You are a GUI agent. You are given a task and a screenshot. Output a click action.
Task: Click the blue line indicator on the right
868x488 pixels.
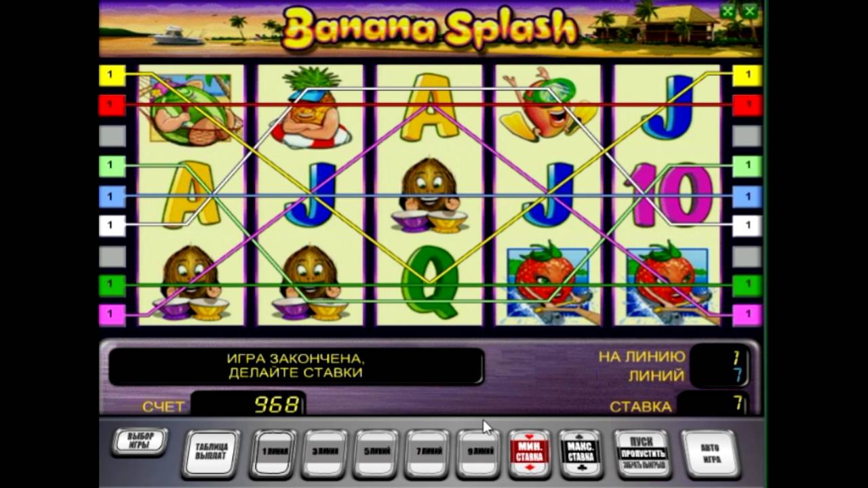(x=747, y=197)
